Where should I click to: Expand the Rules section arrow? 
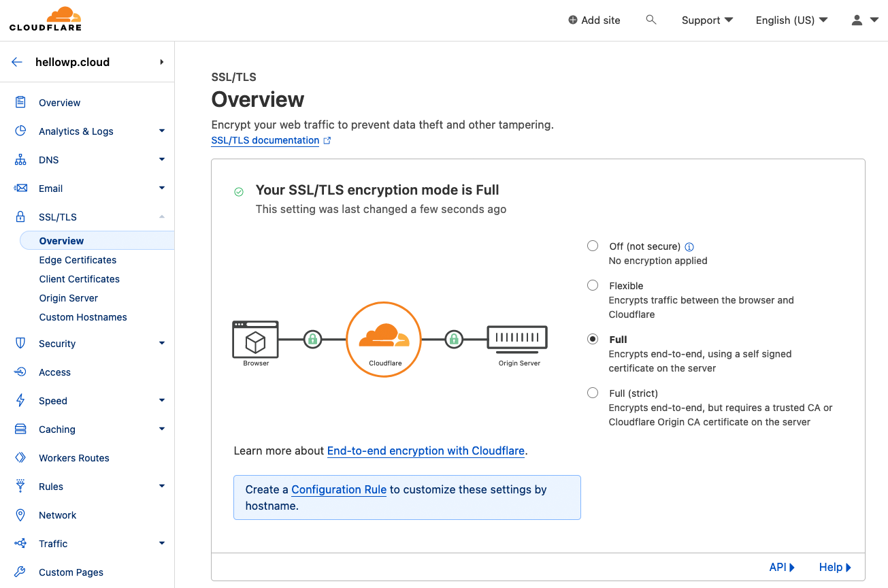[162, 486]
